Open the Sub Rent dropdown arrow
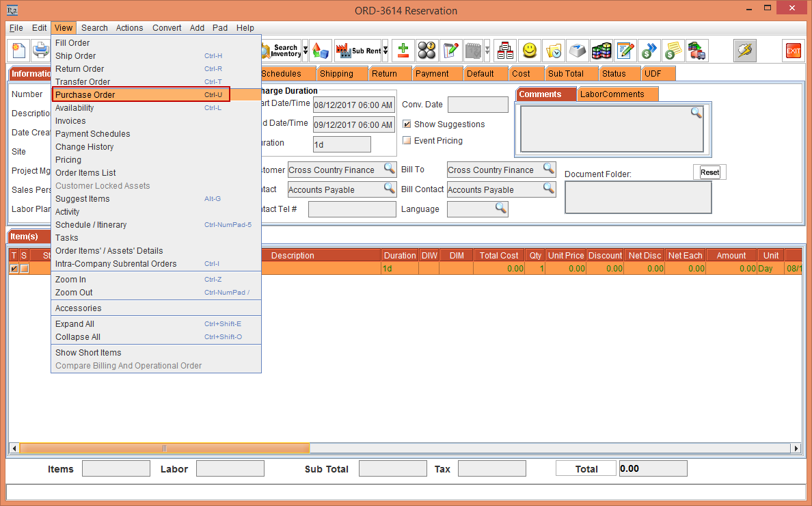 tap(385, 51)
